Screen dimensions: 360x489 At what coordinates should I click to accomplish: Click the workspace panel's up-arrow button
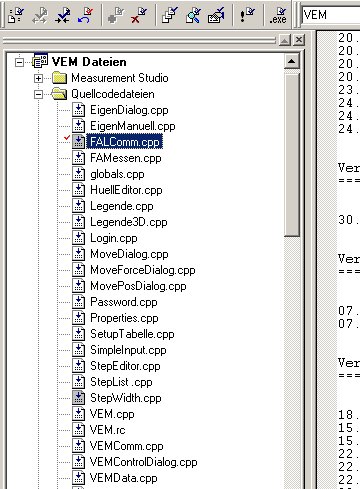coord(285,40)
